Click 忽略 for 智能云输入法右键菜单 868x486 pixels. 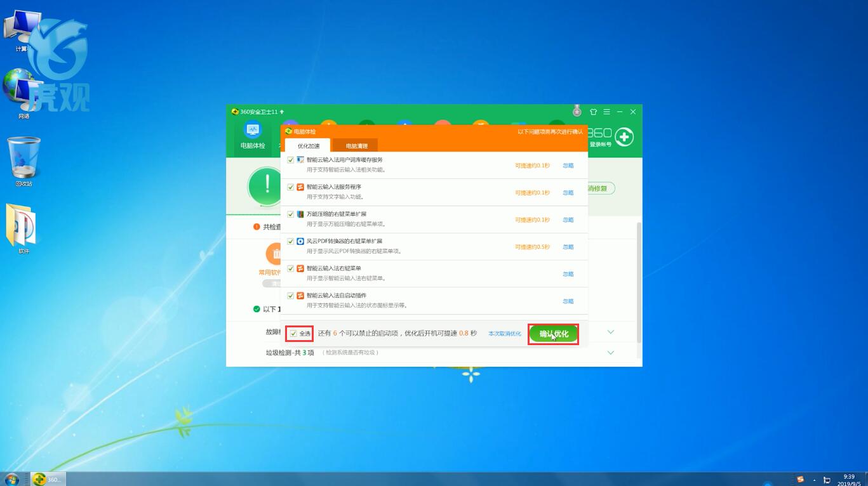pos(568,274)
